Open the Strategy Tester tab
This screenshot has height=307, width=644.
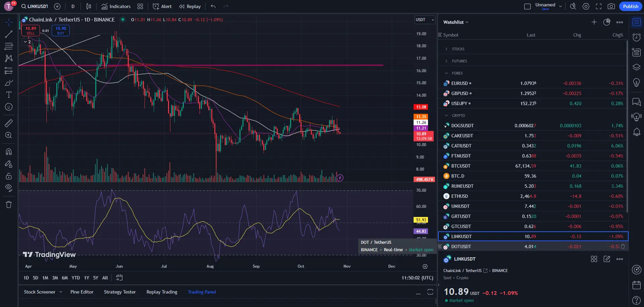tap(120, 292)
